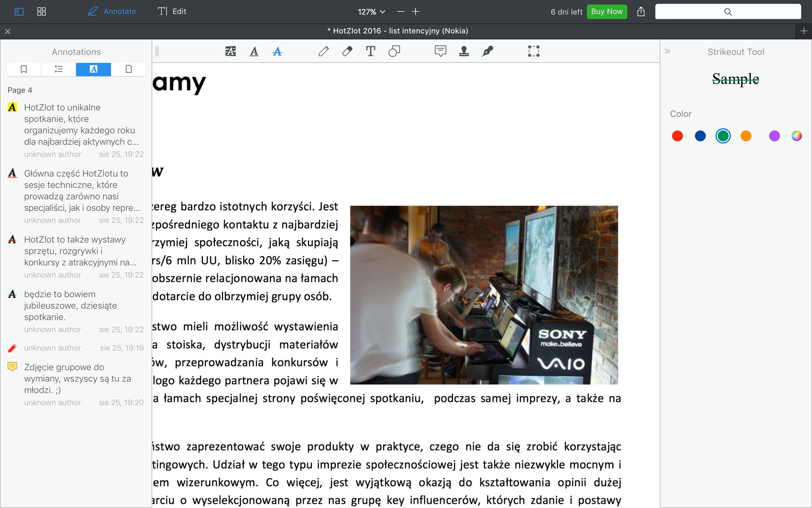This screenshot has height=508, width=812.
Task: Collapse the Strikeout Tool side panel
Action: tap(668, 52)
